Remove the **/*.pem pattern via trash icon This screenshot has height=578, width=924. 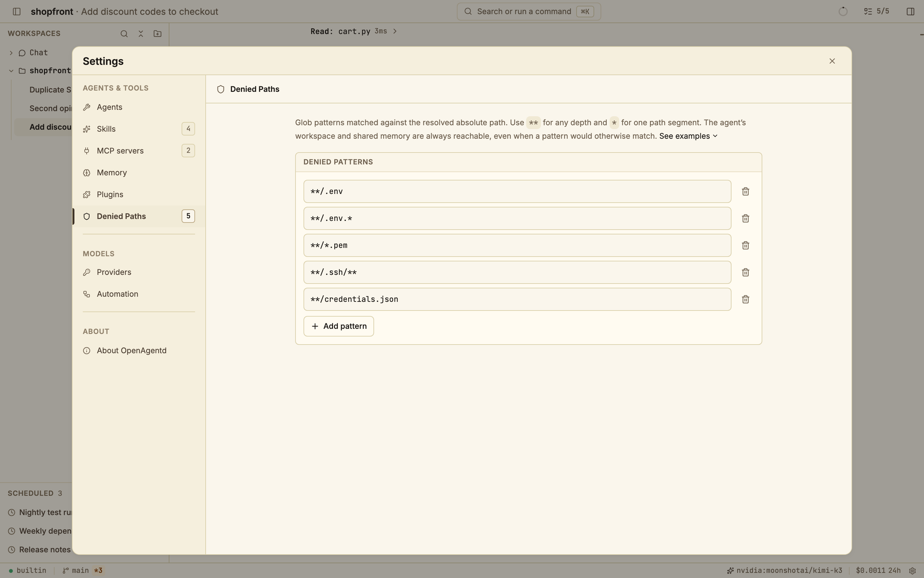745,245
